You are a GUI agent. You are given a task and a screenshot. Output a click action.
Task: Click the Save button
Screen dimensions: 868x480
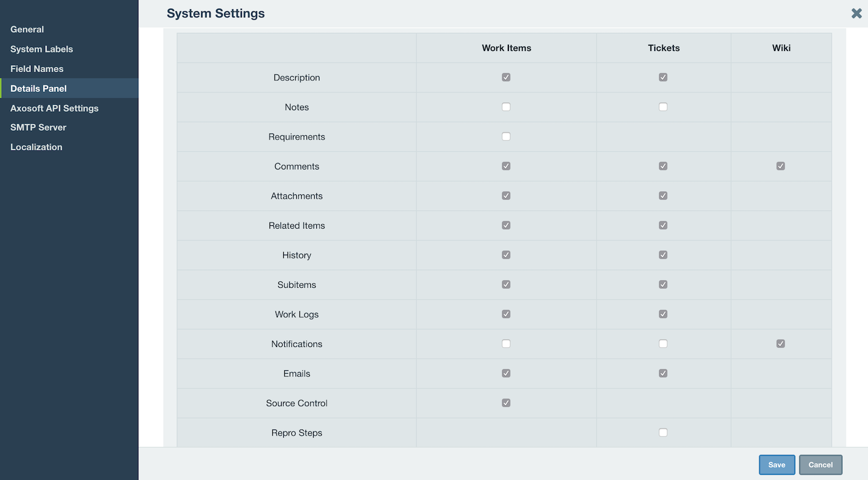776,465
